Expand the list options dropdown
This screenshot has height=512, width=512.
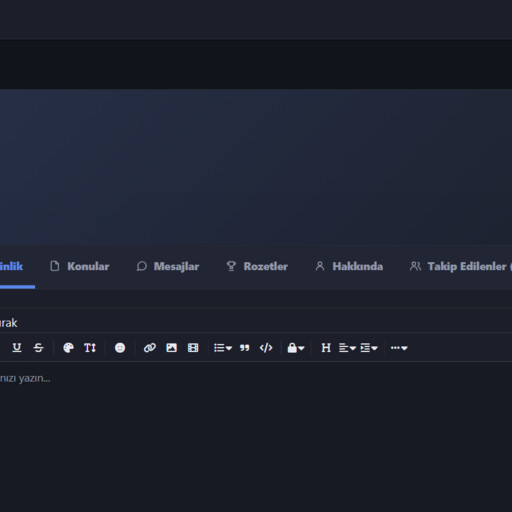(223, 348)
